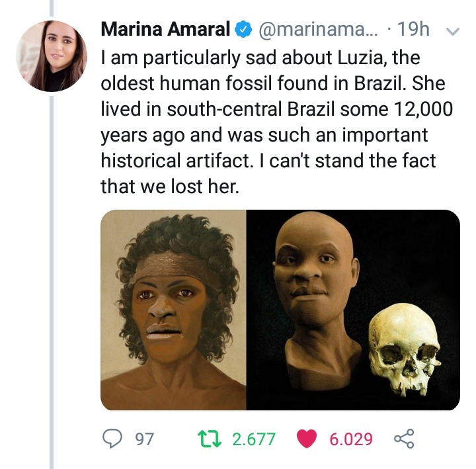Click the like count 6.029
Image resolution: width=476 pixels, height=469 pixels.
coord(350,439)
